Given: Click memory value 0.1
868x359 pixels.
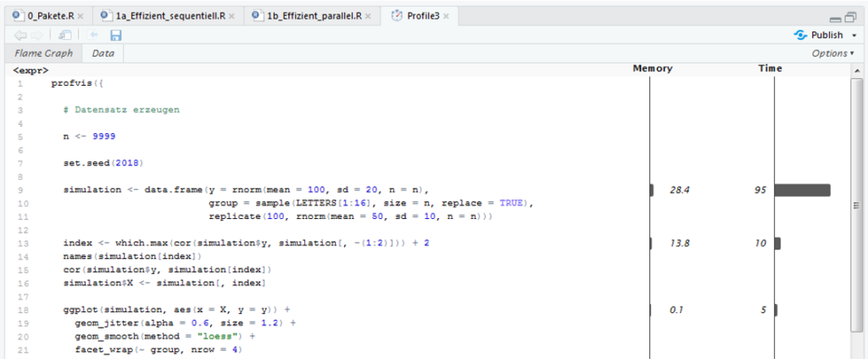Looking at the screenshot, I should 676,311.
